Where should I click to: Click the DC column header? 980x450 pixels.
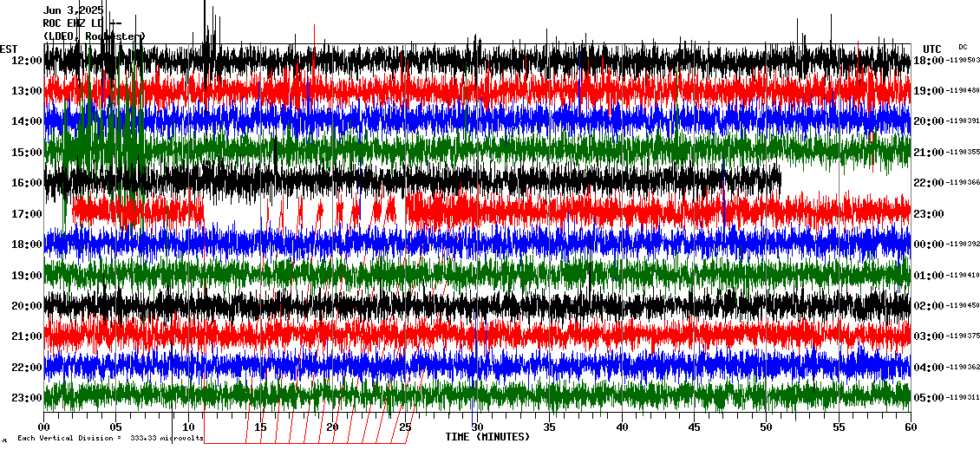pos(963,47)
